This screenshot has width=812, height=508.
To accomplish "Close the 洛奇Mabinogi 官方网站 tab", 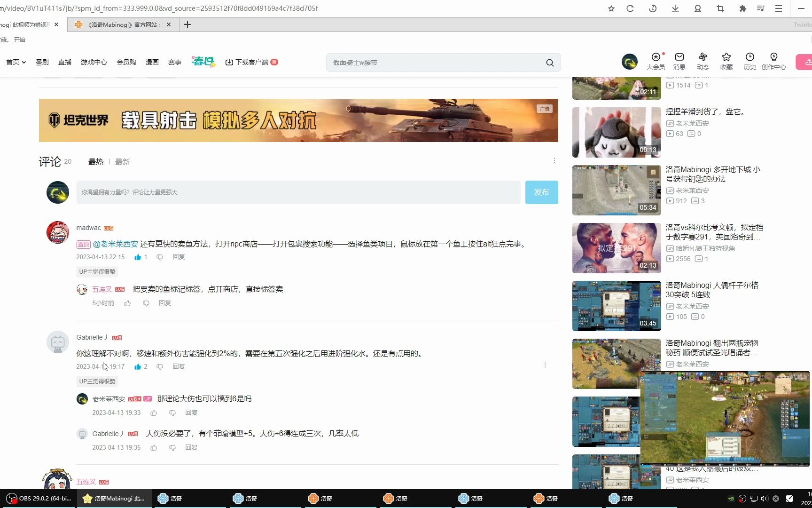I will [x=169, y=24].
